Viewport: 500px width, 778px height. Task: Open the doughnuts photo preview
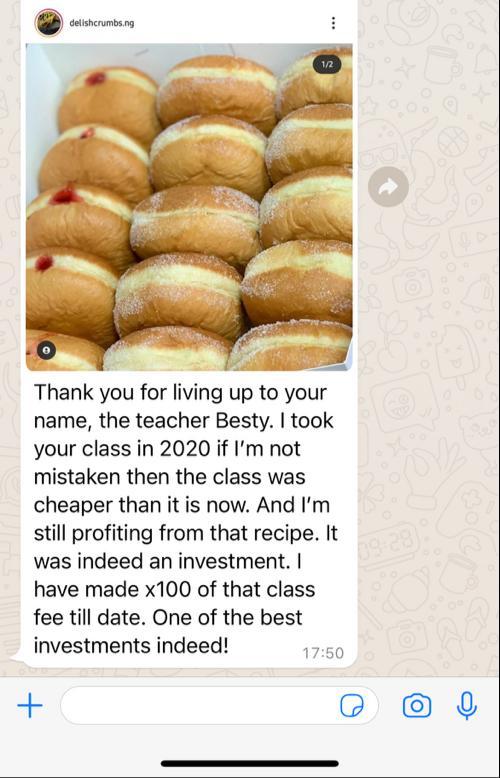point(189,207)
